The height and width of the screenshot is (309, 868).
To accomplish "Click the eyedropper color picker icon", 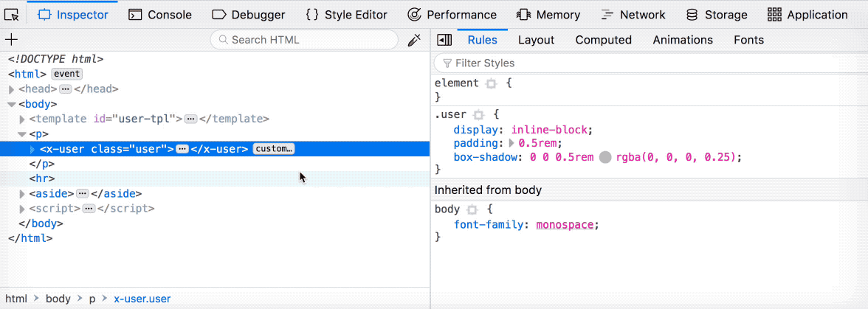I will [x=415, y=40].
